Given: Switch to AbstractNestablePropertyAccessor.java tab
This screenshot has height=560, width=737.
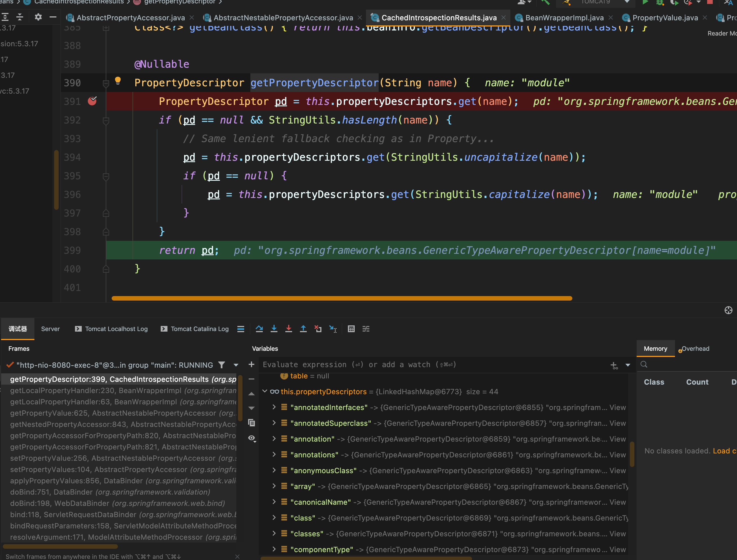Looking at the screenshot, I should tap(283, 18).
